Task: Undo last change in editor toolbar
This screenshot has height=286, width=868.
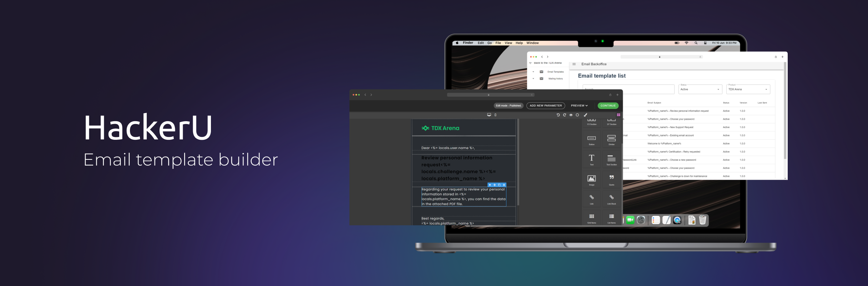Action: click(558, 115)
